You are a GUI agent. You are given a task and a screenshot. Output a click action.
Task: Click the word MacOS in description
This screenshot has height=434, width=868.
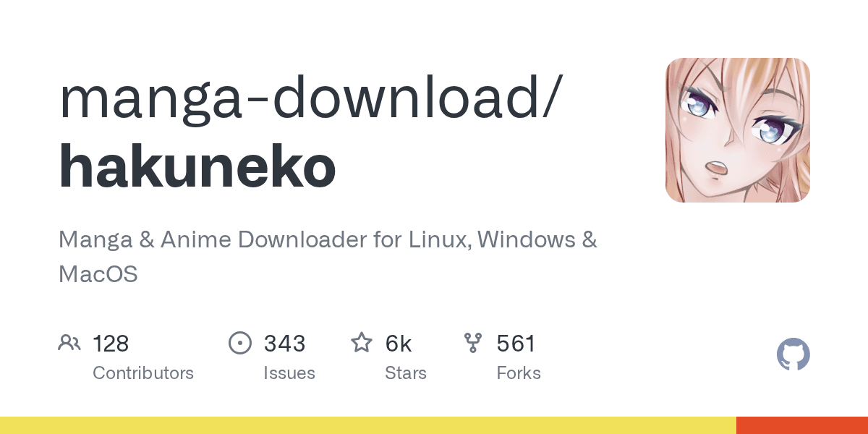coord(98,274)
